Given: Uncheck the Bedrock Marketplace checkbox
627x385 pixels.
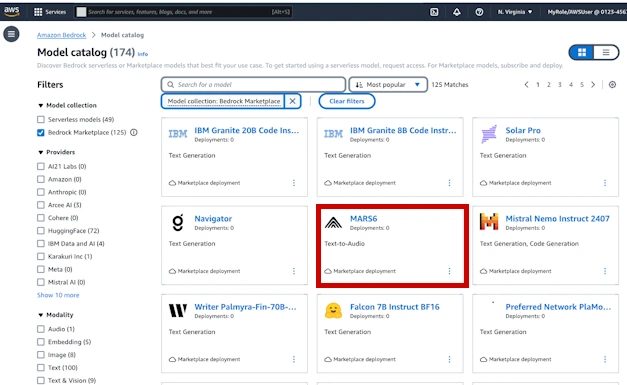Looking at the screenshot, I should tap(41, 132).
